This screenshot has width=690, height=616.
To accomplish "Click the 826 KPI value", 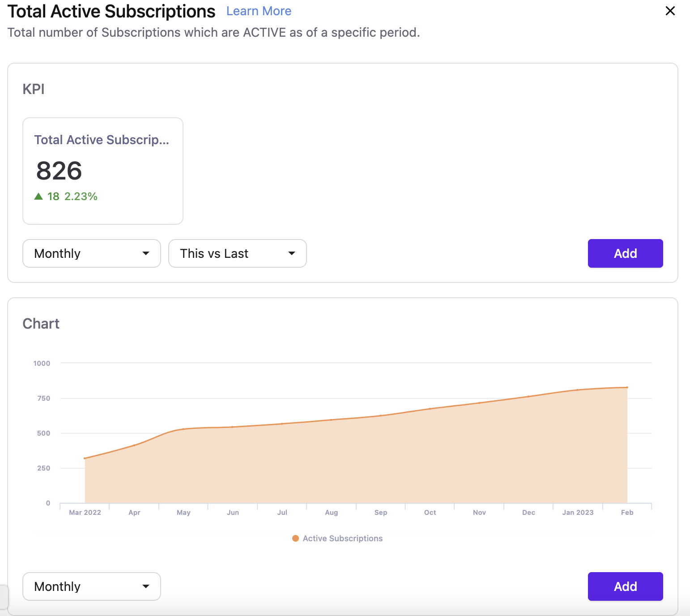I will pyautogui.click(x=59, y=171).
